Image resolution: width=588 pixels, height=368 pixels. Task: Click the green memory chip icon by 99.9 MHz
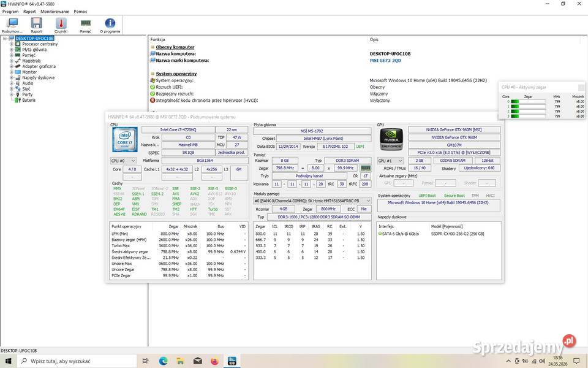point(365,168)
